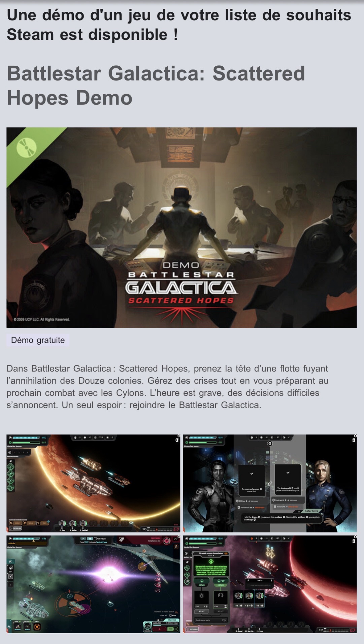Click the green survivor transmission diamond icon
This screenshot has width=364, height=644.
pyautogui.click(x=211, y=561)
